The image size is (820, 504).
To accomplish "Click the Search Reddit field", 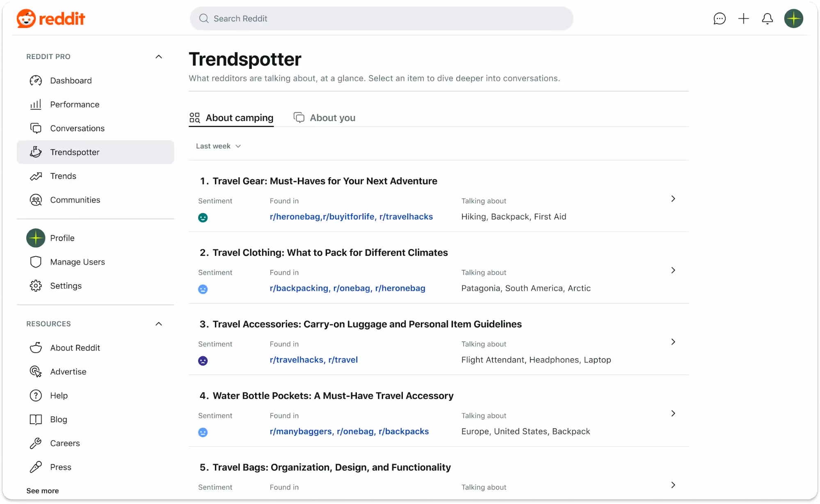I will (381, 18).
